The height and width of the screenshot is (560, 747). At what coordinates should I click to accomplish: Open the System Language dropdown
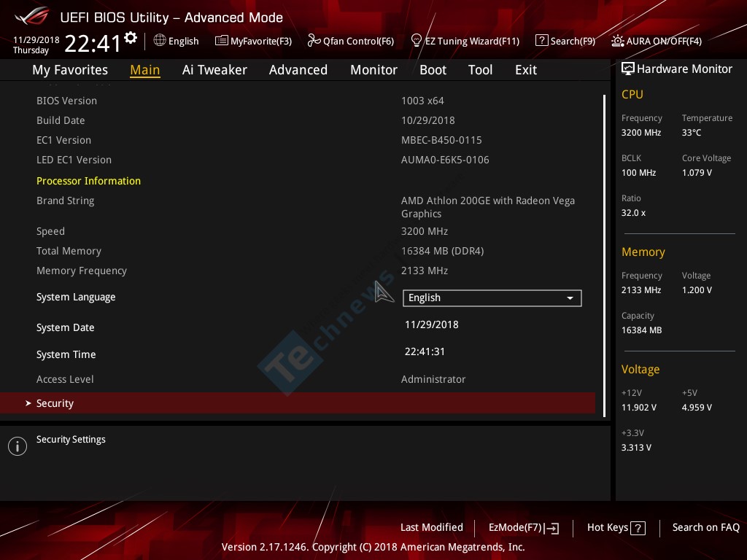pyautogui.click(x=492, y=298)
